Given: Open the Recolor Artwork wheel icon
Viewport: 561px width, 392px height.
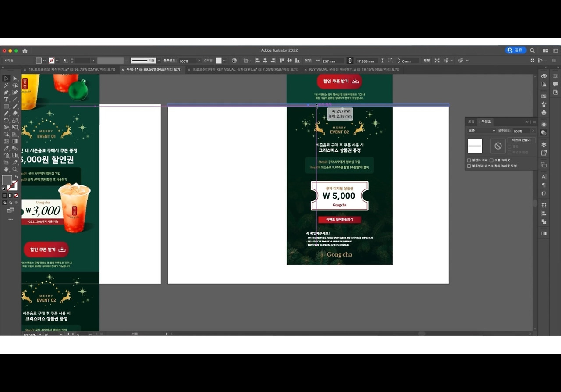Looking at the screenshot, I should pos(234,61).
